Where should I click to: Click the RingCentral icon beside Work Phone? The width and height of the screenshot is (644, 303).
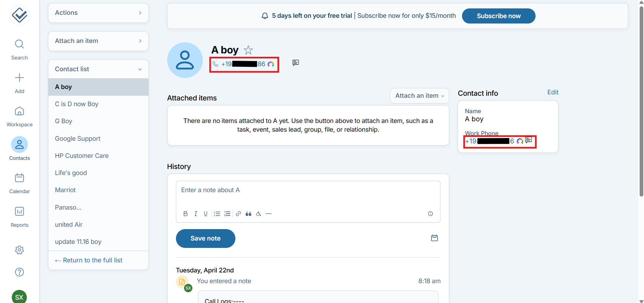[520, 141]
